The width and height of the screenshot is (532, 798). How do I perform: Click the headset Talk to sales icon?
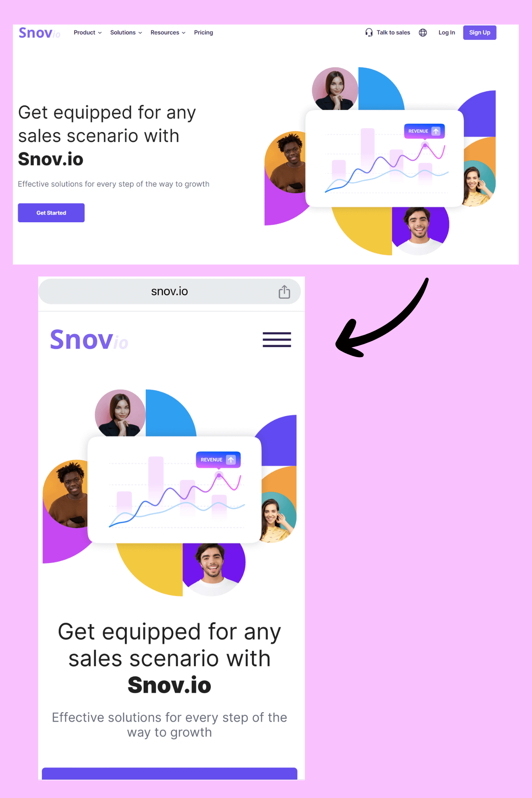[369, 33]
